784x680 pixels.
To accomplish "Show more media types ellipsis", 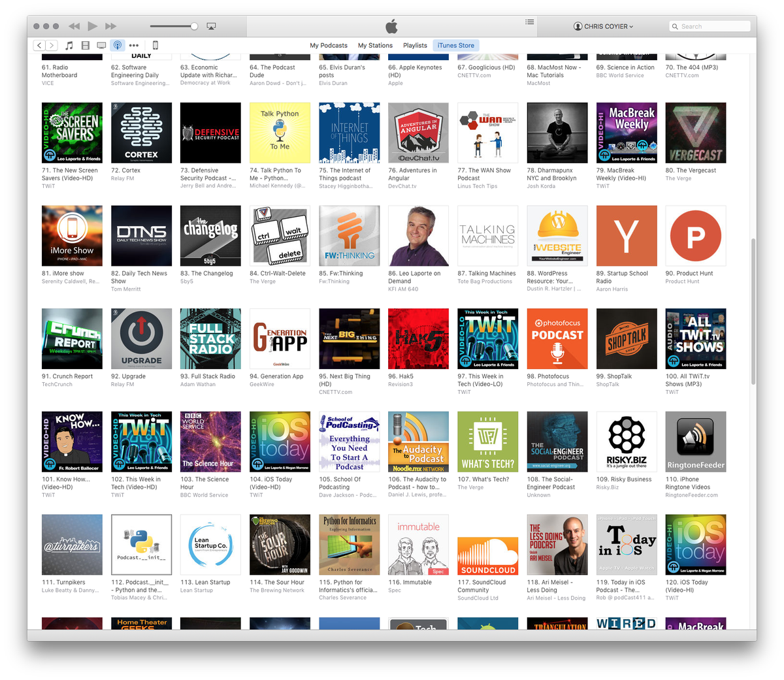I will pos(134,45).
